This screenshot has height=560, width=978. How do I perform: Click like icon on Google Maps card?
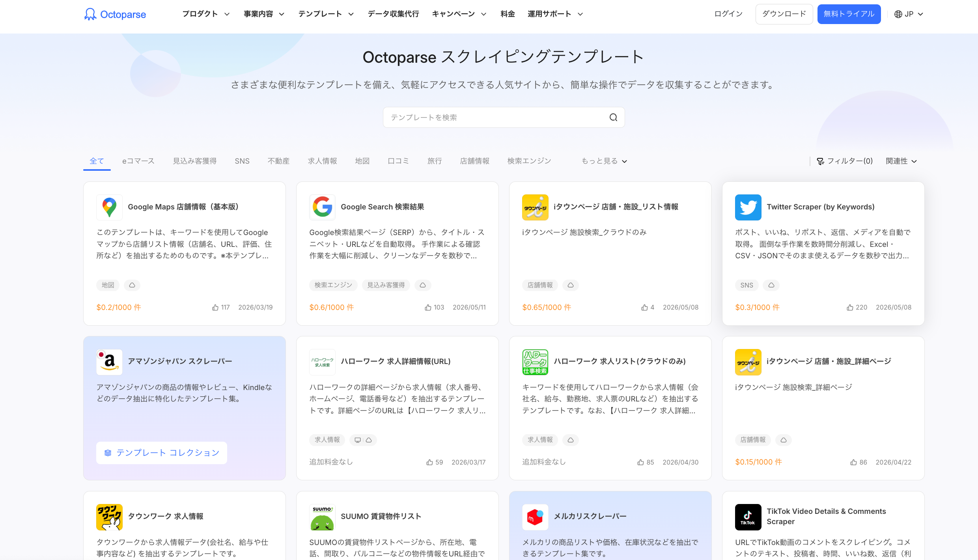pos(215,307)
